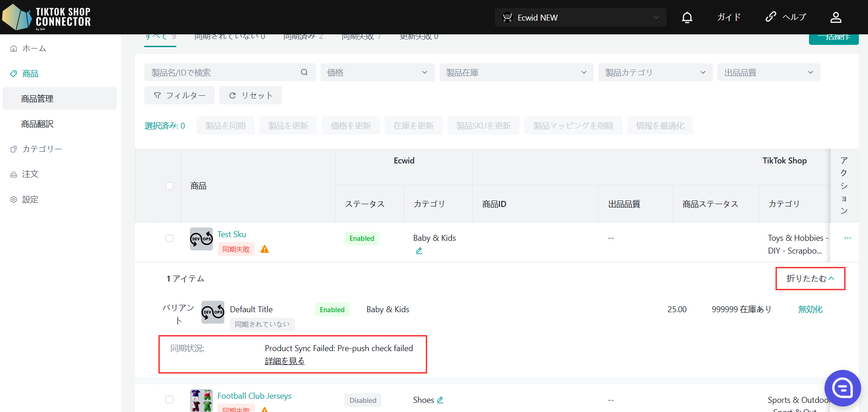Click the 25.00 price value
This screenshot has height=412, width=868.
tap(677, 309)
